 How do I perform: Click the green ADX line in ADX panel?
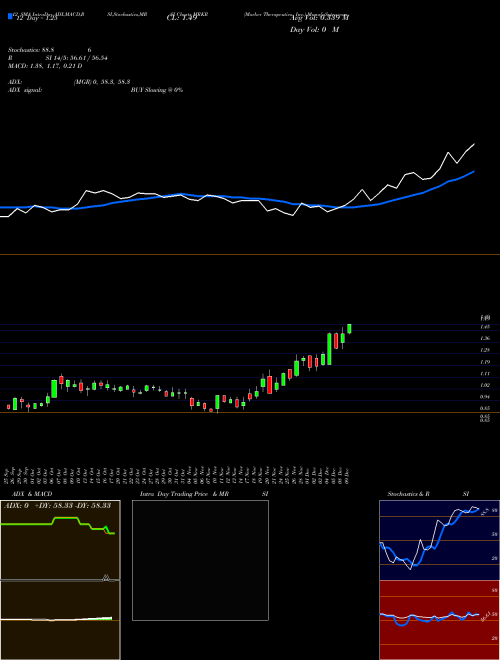58,523
